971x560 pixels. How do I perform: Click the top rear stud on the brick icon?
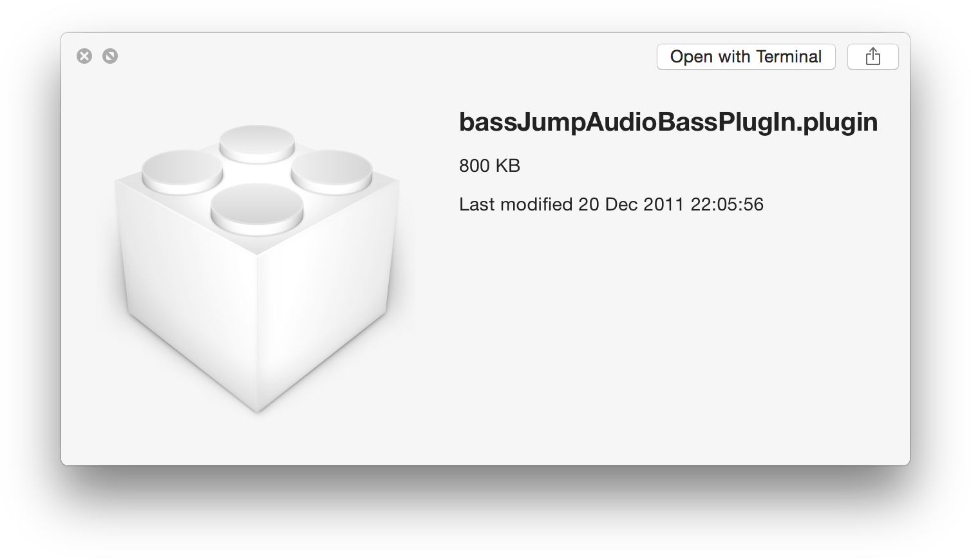tap(257, 143)
